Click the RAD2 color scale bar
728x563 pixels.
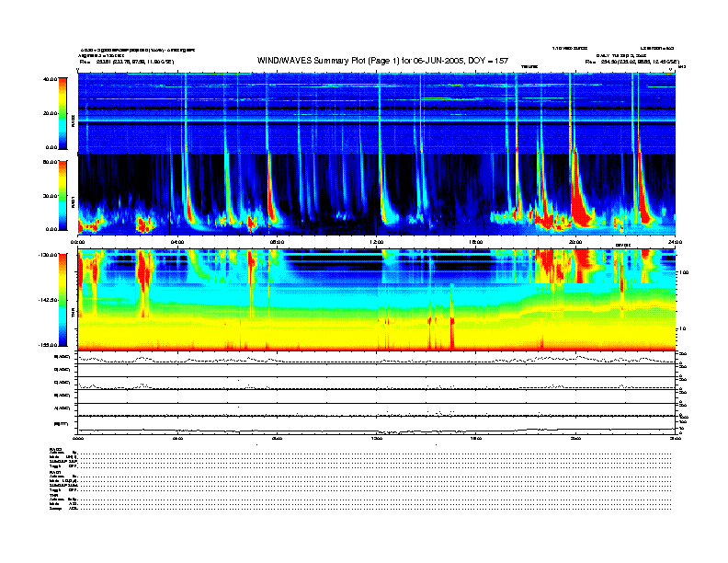click(x=63, y=113)
